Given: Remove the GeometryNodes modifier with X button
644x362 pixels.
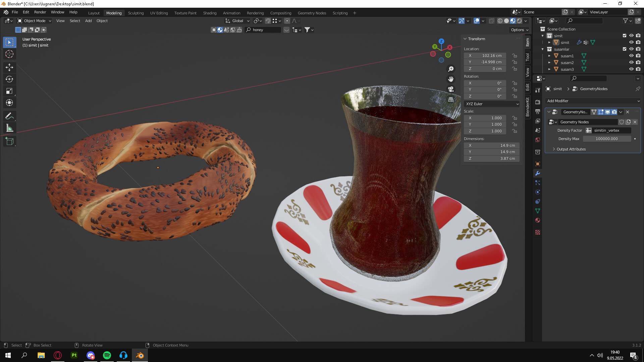Looking at the screenshot, I should click(x=627, y=112).
